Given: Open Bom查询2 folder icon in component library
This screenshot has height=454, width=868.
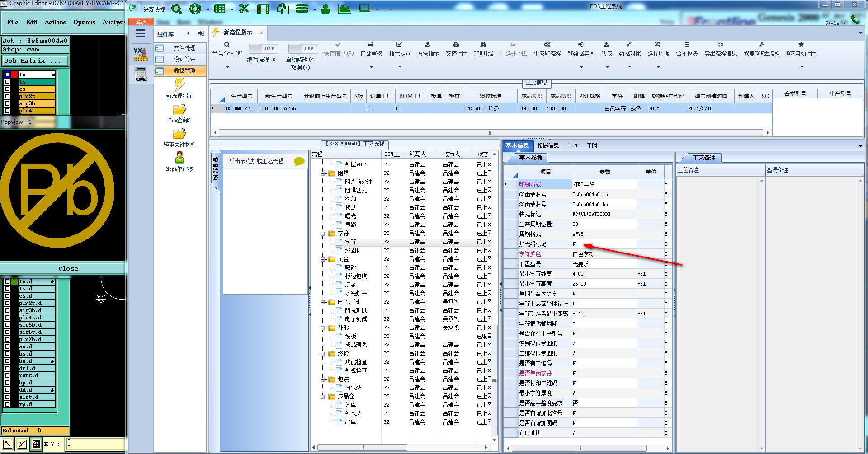Looking at the screenshot, I should point(179,110).
